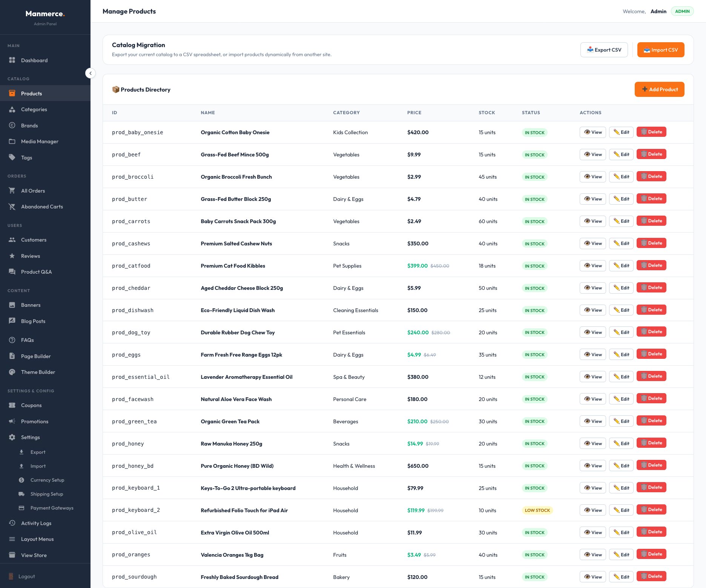Click the LOW STOCK status badge
Viewport: 706px width, 588px height.
point(537,510)
